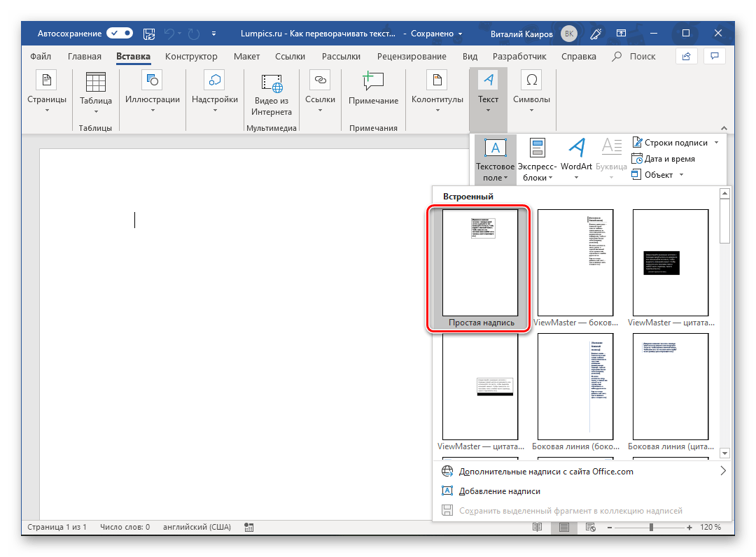Expand the Ссылки ribbon group button
The width and height of the screenshot is (756, 557).
(320, 92)
